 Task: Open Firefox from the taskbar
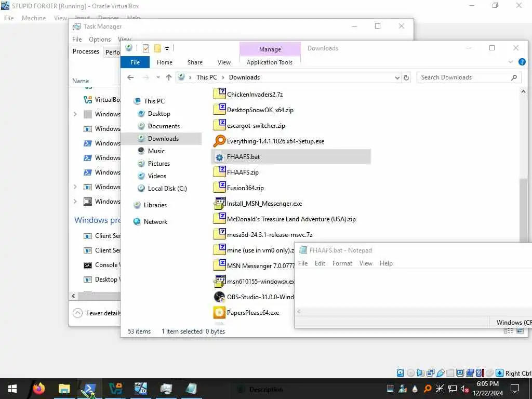tap(38, 388)
